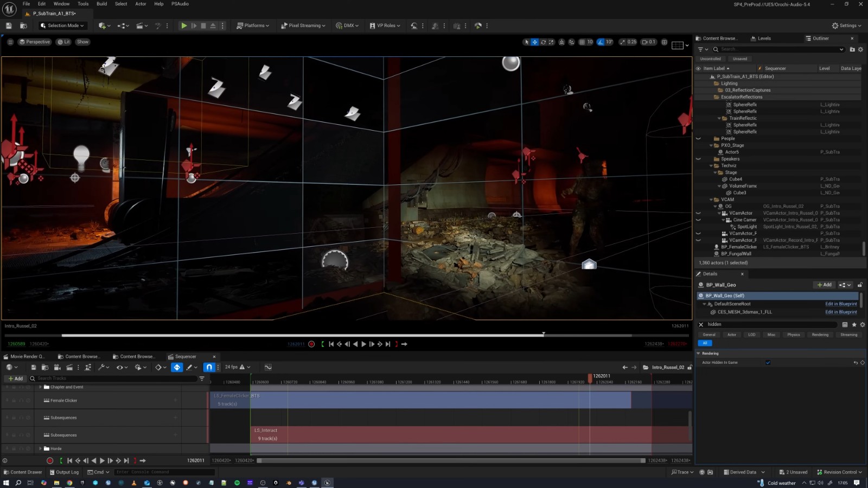Click Edit in Blueprint for DefaultSceneRoot
This screenshot has height=488, width=868.
coord(841,304)
